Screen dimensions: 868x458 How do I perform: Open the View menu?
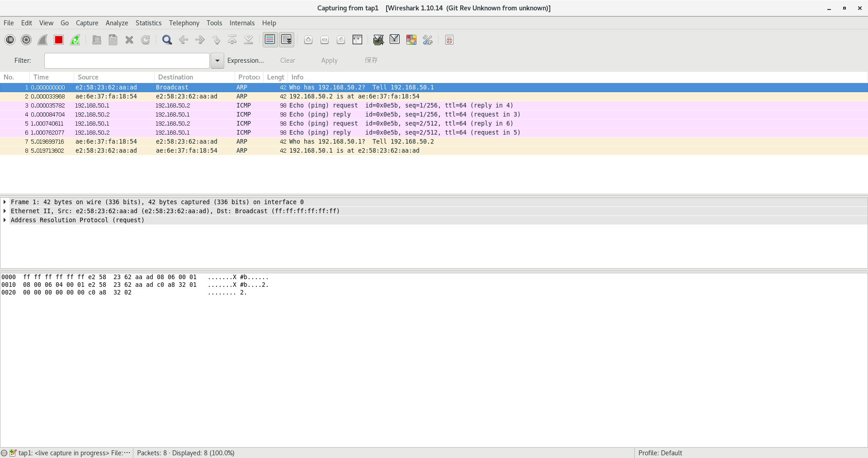point(46,23)
